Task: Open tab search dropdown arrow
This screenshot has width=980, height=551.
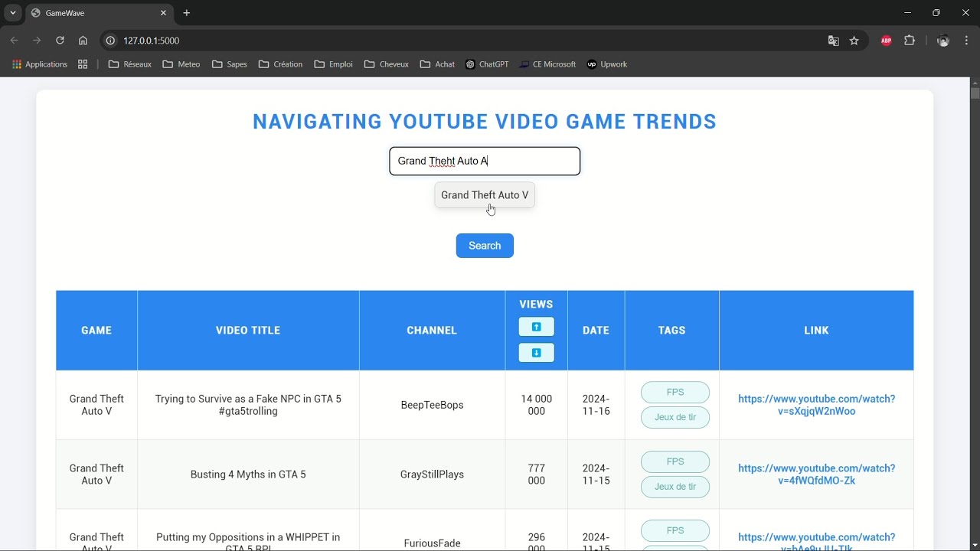Action: [13, 13]
